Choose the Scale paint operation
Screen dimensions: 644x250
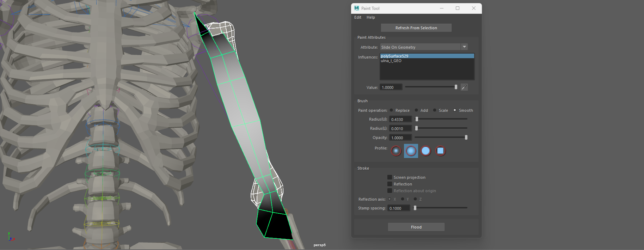[x=435, y=110]
